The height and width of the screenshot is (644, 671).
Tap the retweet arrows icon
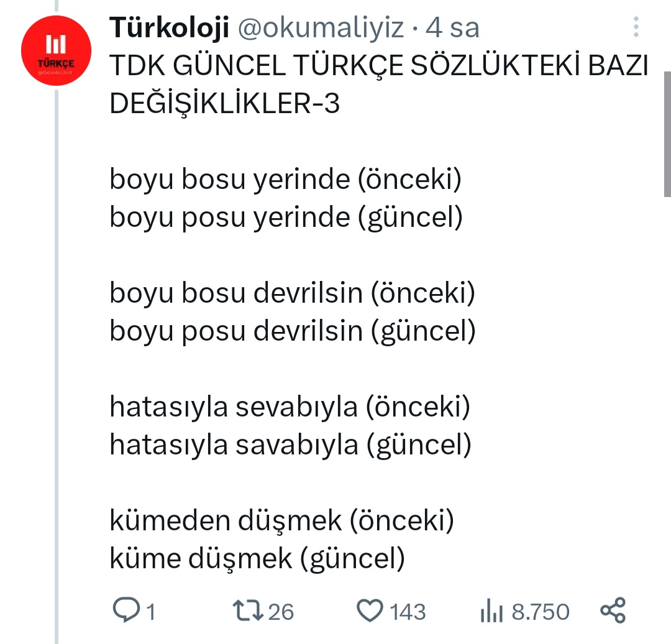point(249,610)
